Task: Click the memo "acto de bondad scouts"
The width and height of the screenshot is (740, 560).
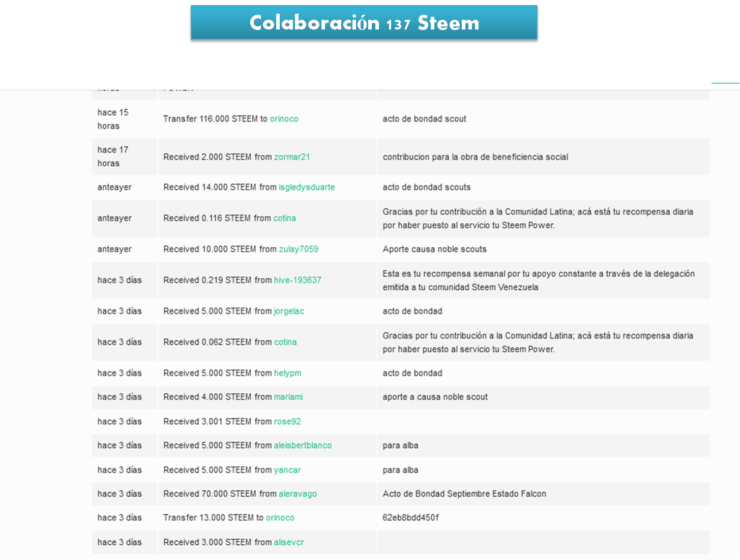Action: point(427,187)
